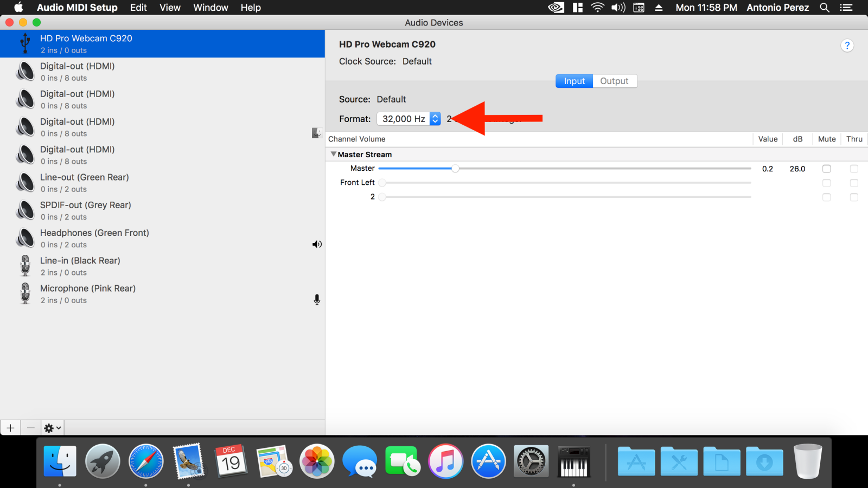Image resolution: width=868 pixels, height=488 pixels.
Task: Open Finder from the Dock
Action: (60, 461)
